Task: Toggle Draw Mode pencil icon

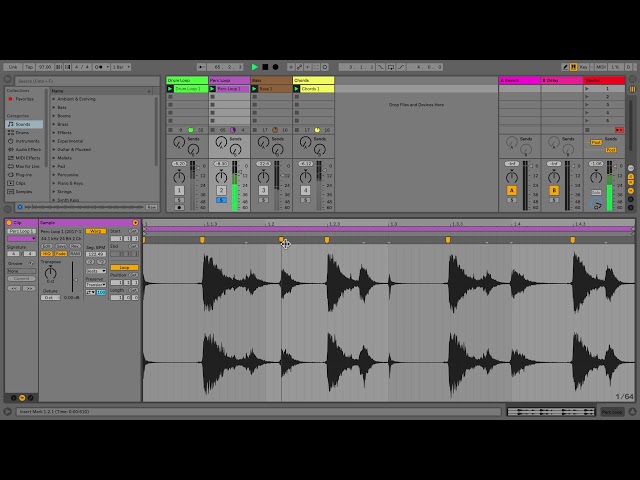Action: coord(565,67)
